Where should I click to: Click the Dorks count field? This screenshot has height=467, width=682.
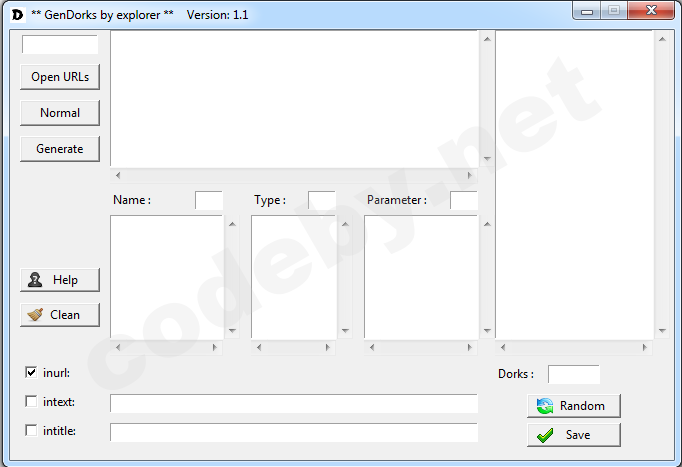click(574, 374)
